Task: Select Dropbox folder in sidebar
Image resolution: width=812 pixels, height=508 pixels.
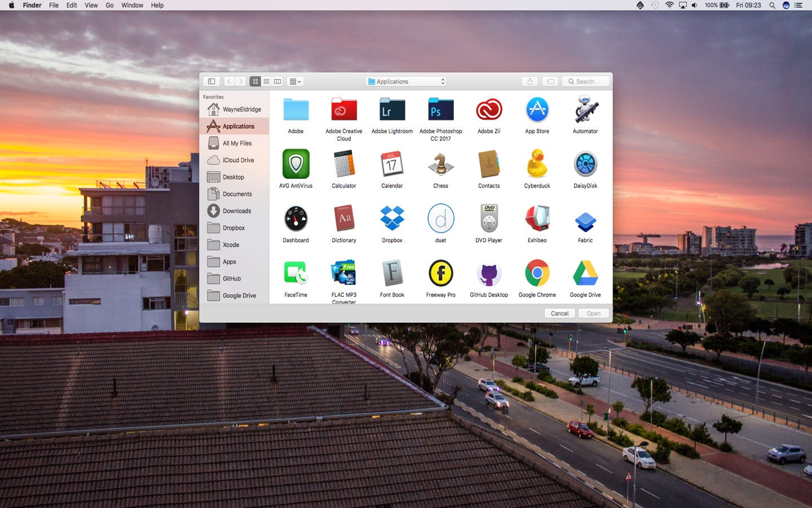Action: (x=234, y=228)
